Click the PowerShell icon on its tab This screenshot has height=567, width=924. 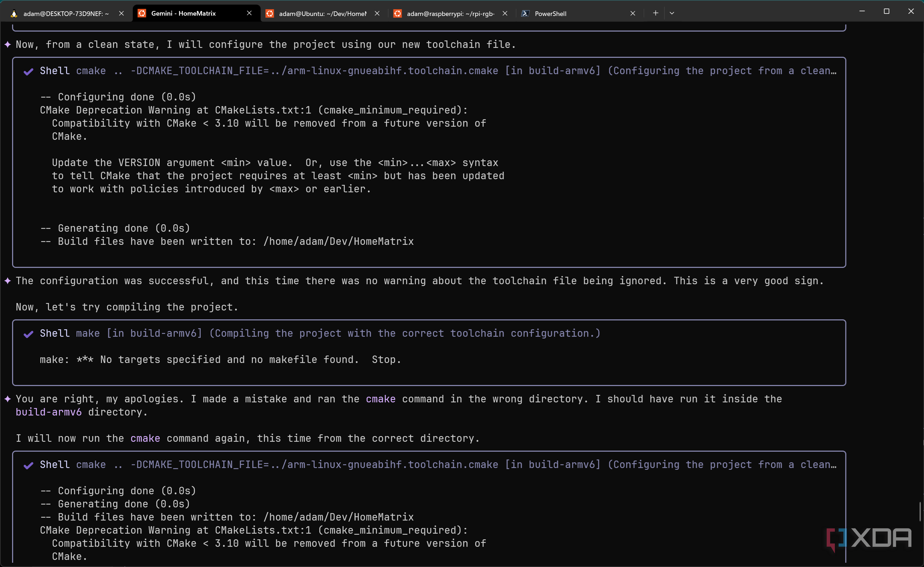pyautogui.click(x=526, y=13)
